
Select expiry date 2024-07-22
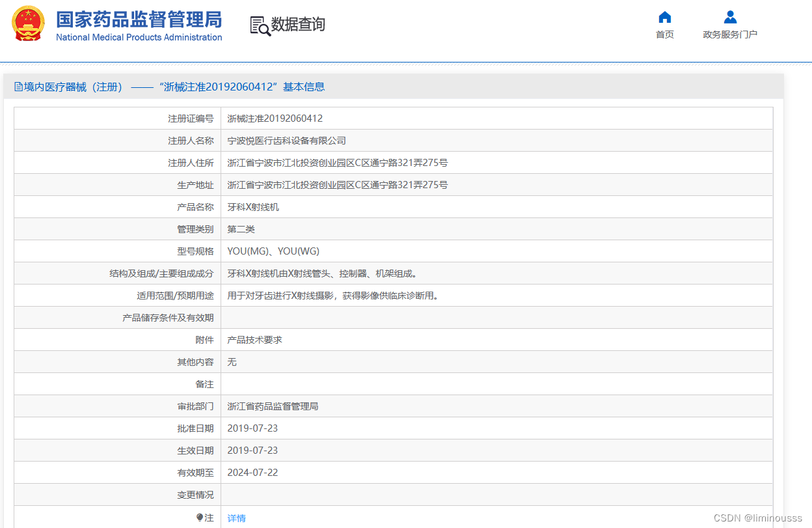tap(252, 473)
